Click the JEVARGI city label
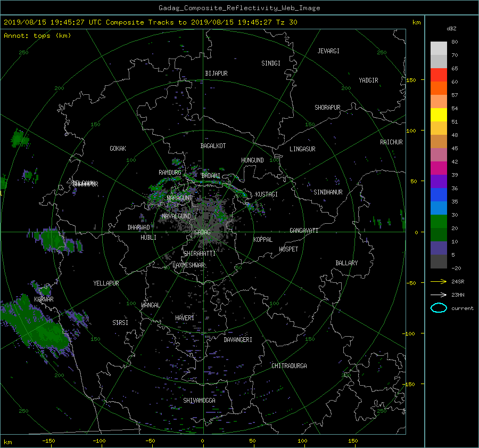The height and width of the screenshot is (448, 479). [x=328, y=51]
